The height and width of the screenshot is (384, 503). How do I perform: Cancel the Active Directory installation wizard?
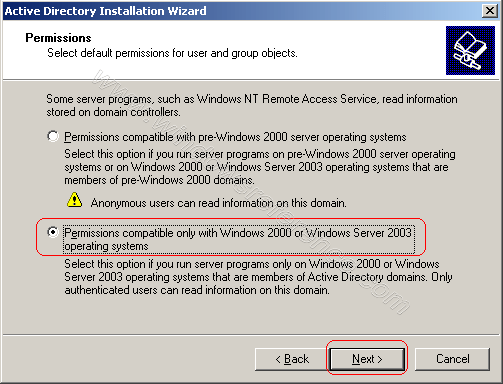[x=452, y=359]
